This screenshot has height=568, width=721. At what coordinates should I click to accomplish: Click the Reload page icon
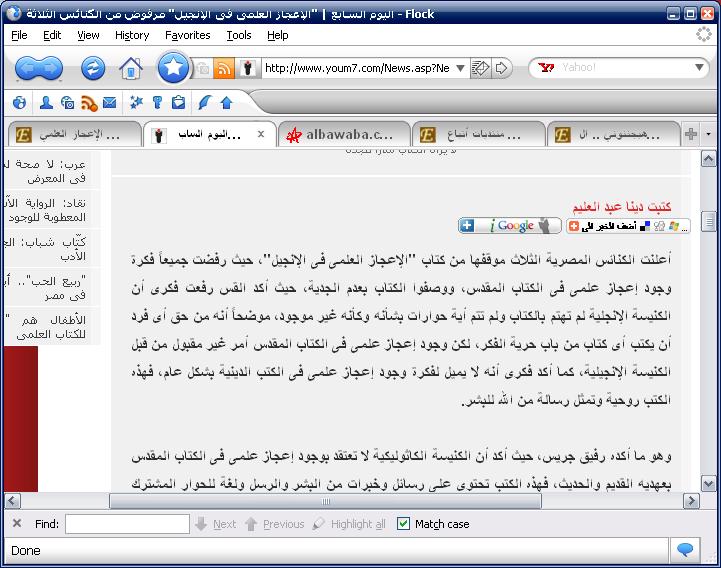click(93, 68)
